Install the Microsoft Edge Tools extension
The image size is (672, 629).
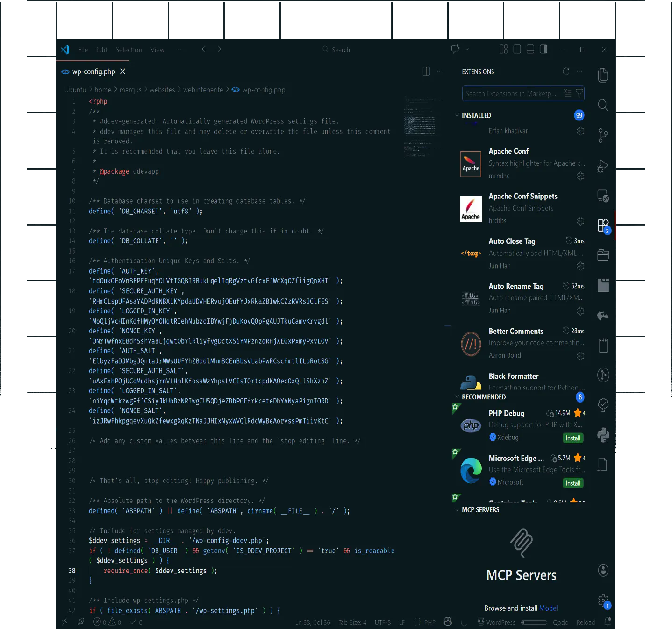point(573,483)
